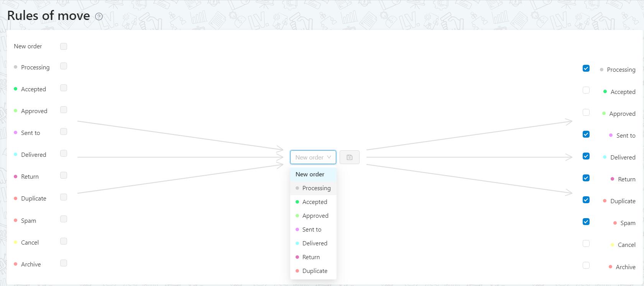The height and width of the screenshot is (286, 644).
Task: Select Sent to option in dropdown
Action: coord(312,229)
